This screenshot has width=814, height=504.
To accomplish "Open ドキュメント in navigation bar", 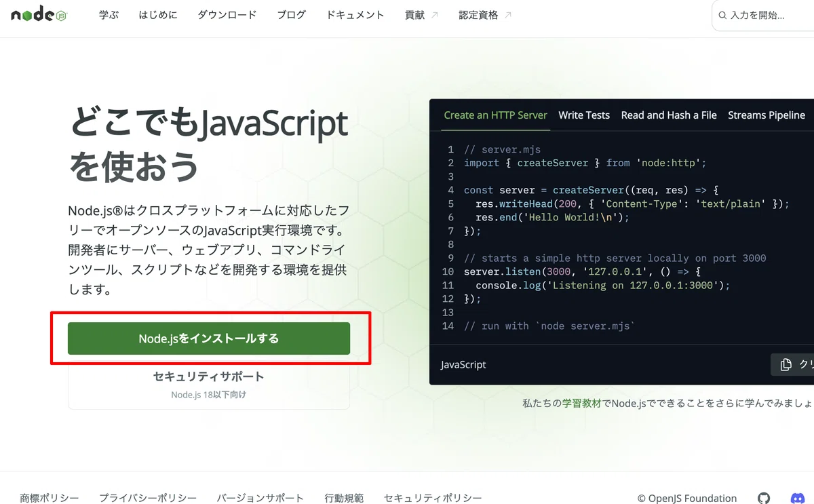I will (x=355, y=14).
